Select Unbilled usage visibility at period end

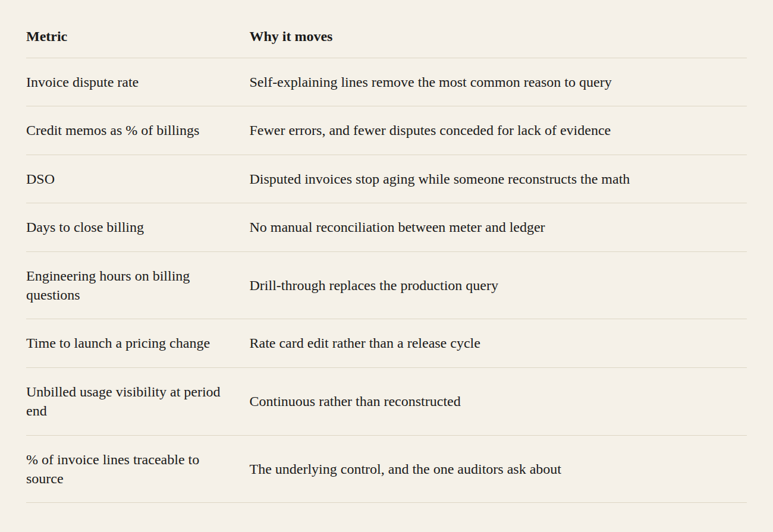coord(123,401)
